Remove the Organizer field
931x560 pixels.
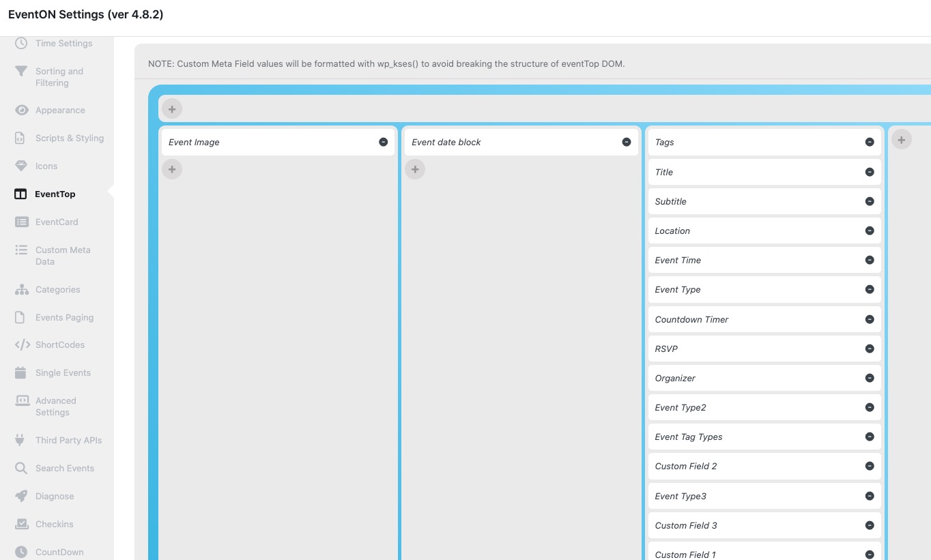point(870,378)
